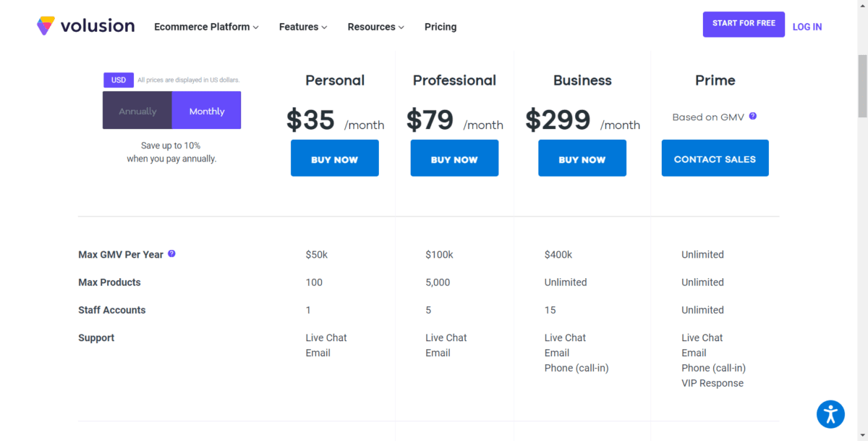Click the Max GMV Per Year label

[121, 255]
